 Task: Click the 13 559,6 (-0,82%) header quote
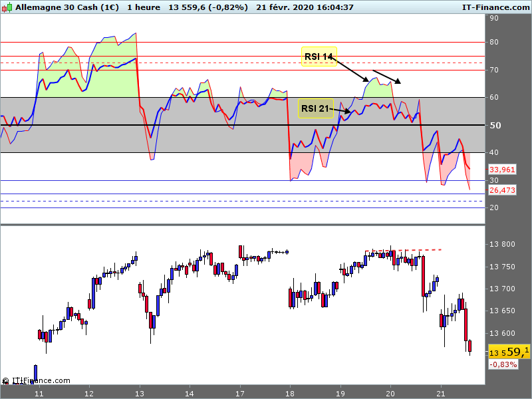[x=208, y=7]
